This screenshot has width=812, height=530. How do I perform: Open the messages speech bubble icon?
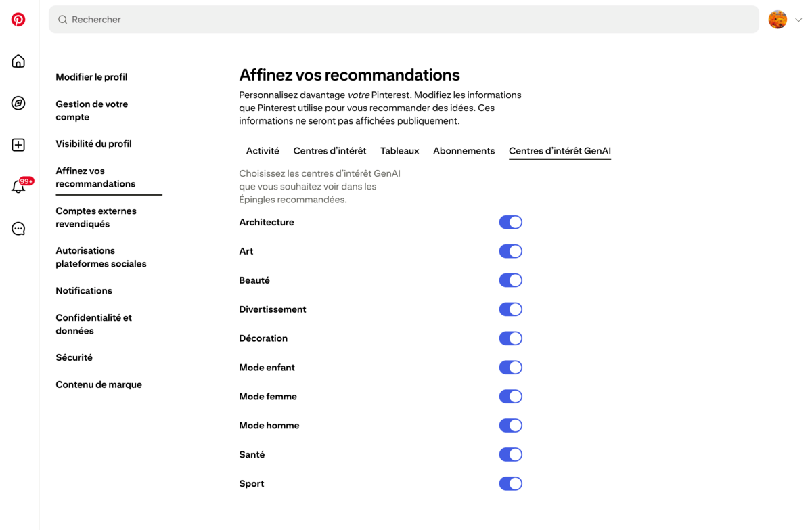coord(18,229)
